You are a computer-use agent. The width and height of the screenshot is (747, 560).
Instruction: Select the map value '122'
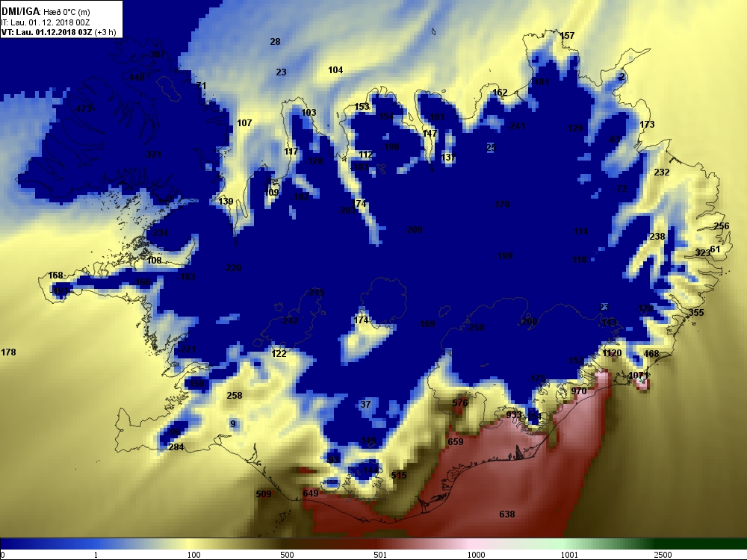[x=279, y=353]
